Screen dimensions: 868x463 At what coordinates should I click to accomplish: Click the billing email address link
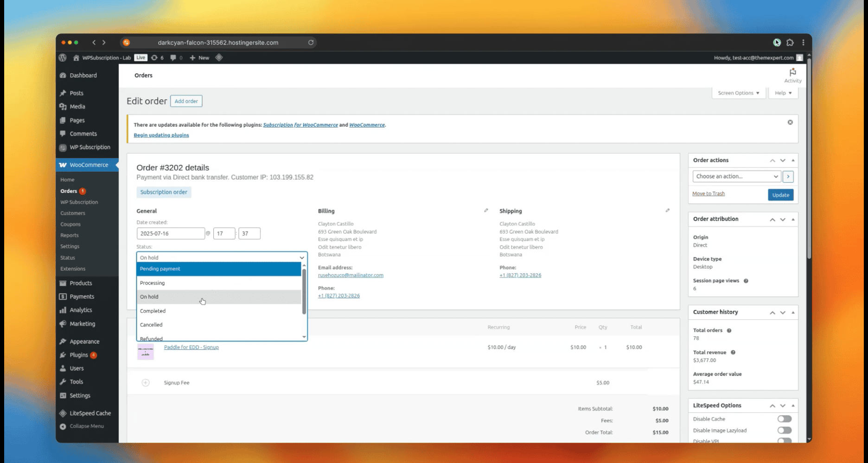[351, 275]
